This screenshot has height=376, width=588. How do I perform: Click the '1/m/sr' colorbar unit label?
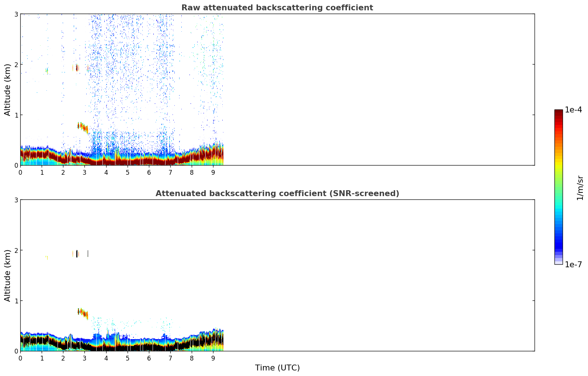click(580, 188)
